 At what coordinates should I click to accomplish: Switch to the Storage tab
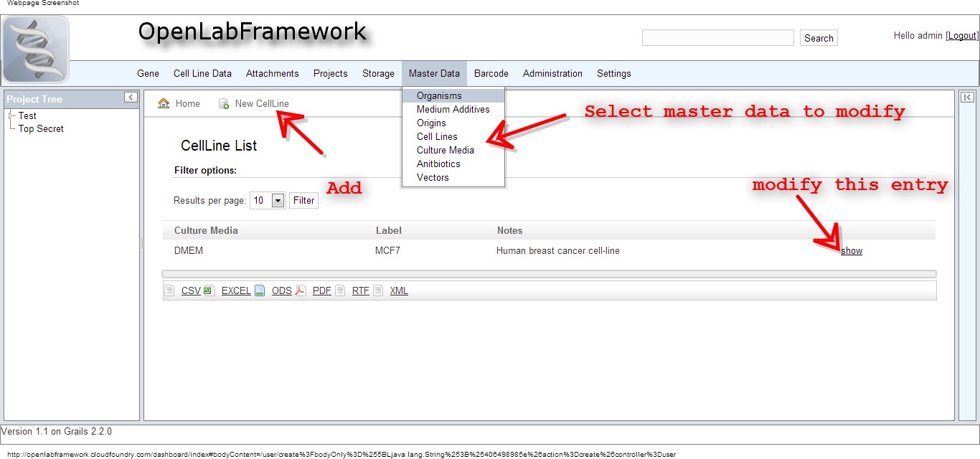(x=378, y=73)
